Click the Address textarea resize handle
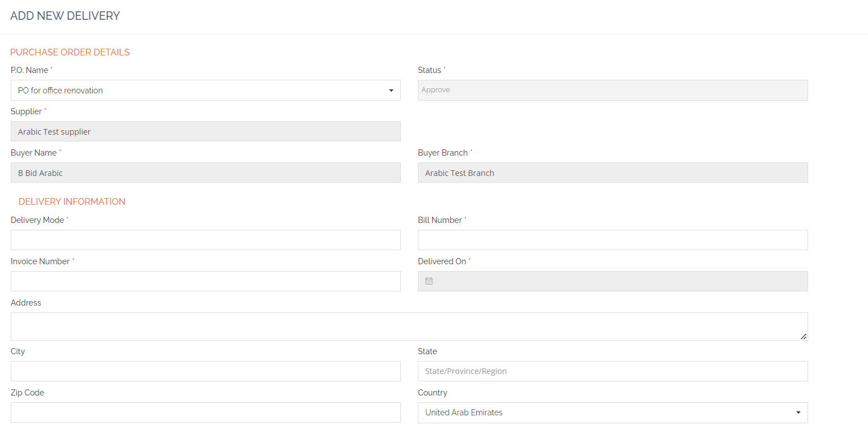This screenshot has height=434, width=868. (x=803, y=336)
